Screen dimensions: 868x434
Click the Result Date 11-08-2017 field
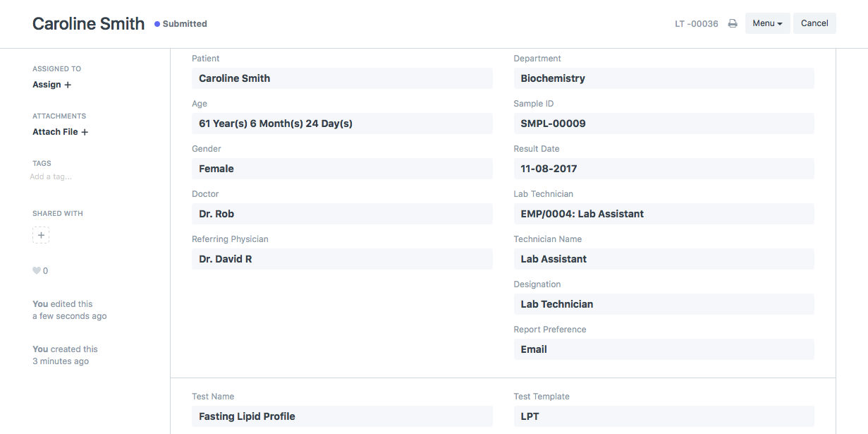(664, 169)
